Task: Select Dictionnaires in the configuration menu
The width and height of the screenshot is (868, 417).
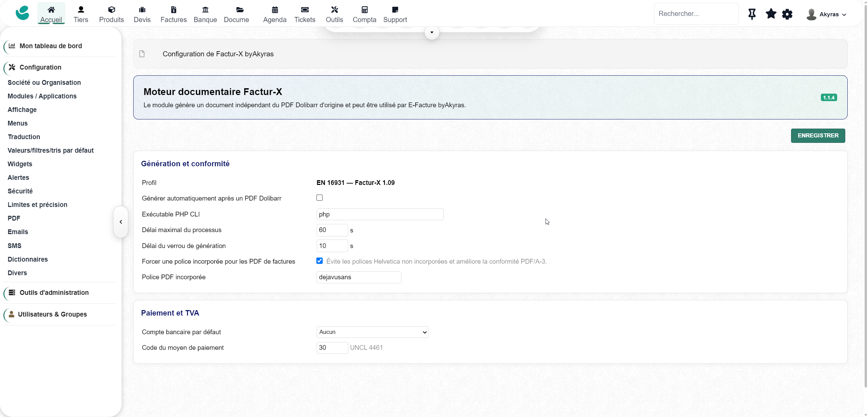Action: click(x=28, y=260)
